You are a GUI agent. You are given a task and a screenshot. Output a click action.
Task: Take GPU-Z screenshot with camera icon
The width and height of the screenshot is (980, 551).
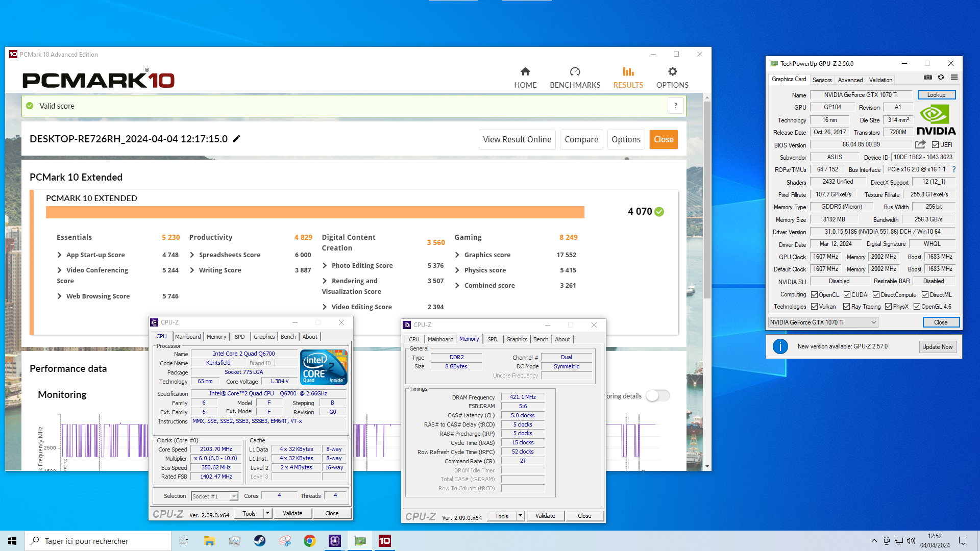pyautogui.click(x=928, y=78)
